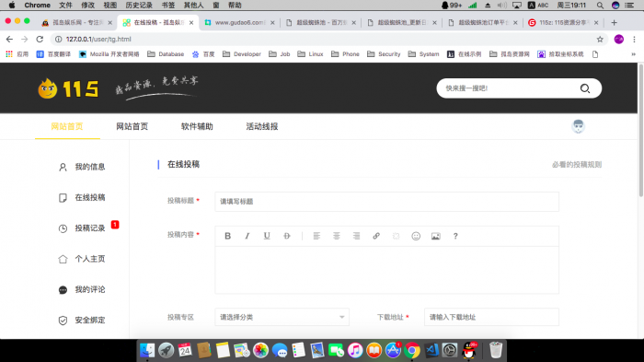Launch Visual Studio Code from dock
Viewport: 644px width, 362px height.
point(431,350)
